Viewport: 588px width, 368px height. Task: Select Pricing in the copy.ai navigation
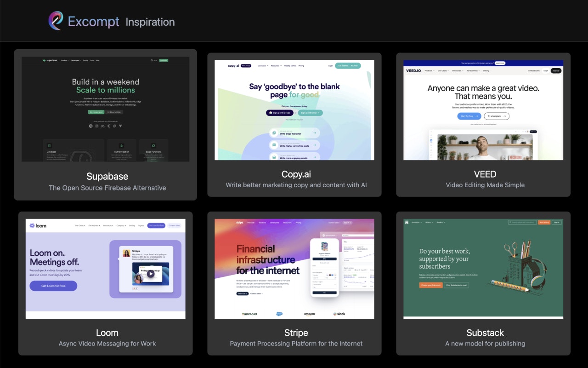pyautogui.click(x=301, y=66)
